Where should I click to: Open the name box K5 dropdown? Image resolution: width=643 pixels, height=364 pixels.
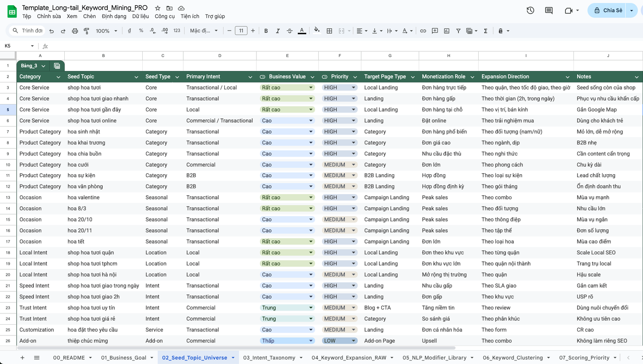[x=32, y=46]
